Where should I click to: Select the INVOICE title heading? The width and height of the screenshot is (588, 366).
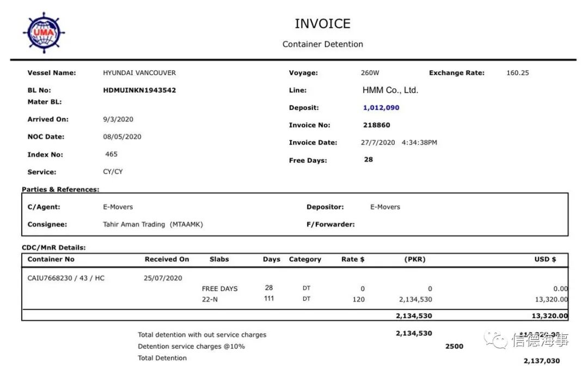pyautogui.click(x=322, y=23)
